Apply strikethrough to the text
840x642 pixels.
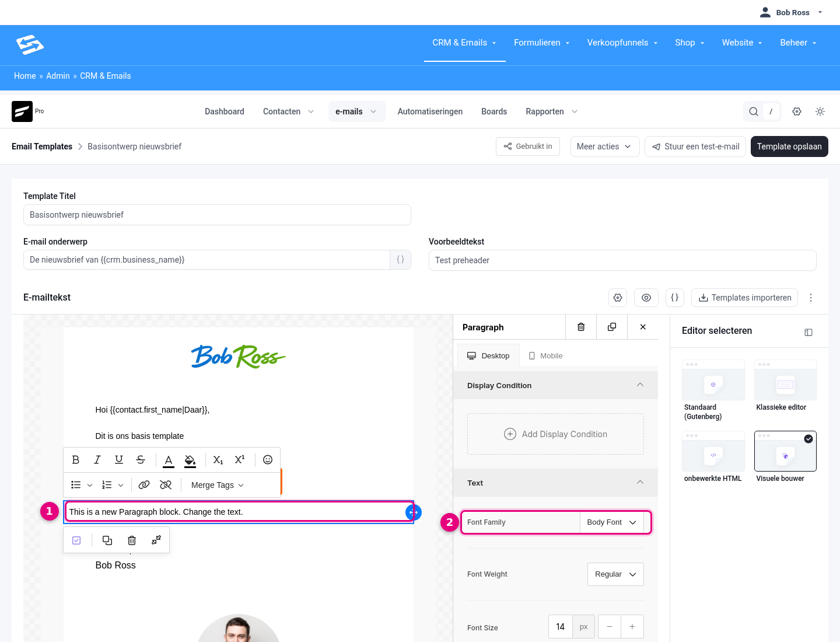coord(141,460)
